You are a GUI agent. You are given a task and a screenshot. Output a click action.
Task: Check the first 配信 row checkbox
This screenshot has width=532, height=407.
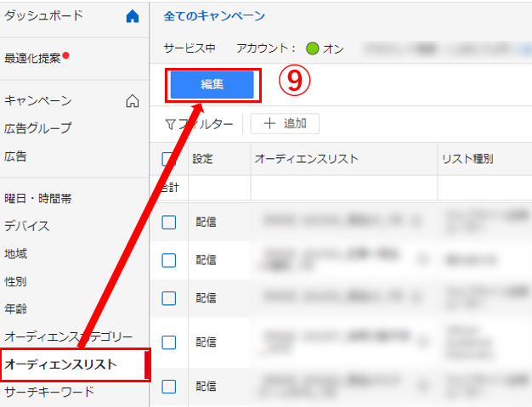click(169, 222)
